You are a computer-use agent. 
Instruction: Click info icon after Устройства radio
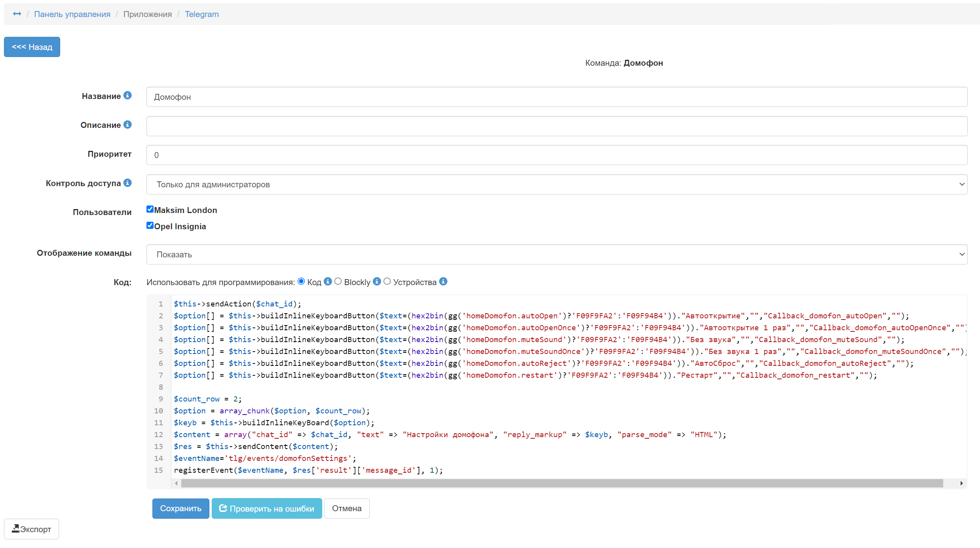443,281
